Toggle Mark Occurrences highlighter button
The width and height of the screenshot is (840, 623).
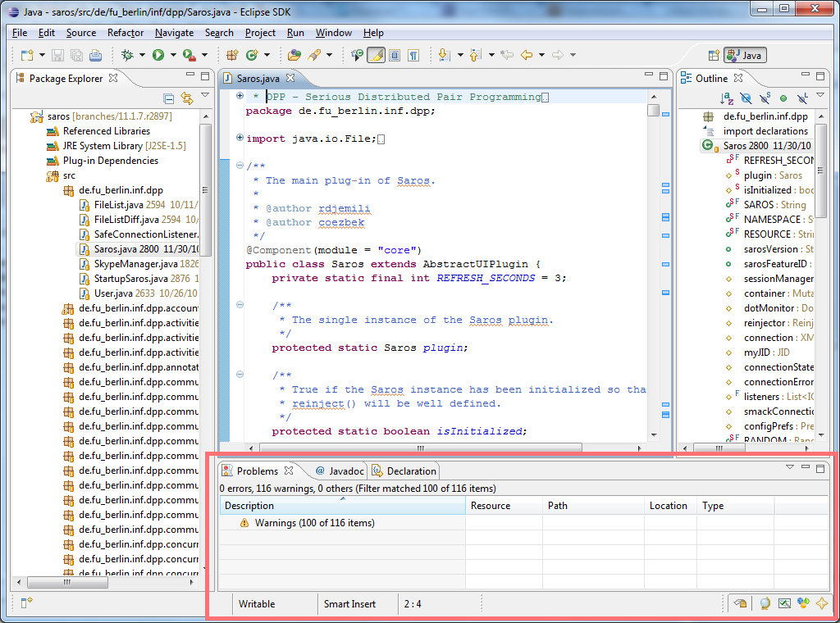coord(376,55)
